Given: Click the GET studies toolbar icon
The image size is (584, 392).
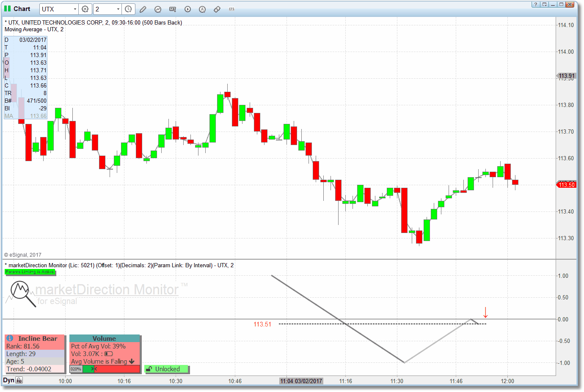Looking at the screenshot, I should [173, 9].
